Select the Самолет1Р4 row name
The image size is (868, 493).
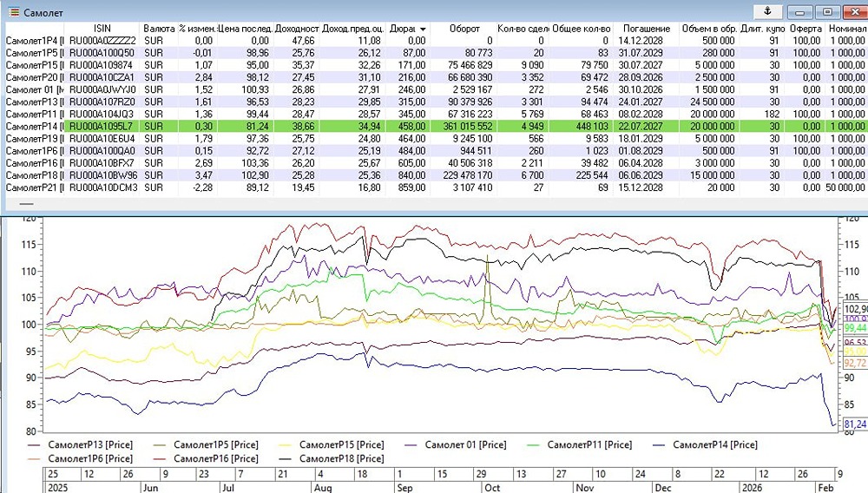tap(35, 41)
